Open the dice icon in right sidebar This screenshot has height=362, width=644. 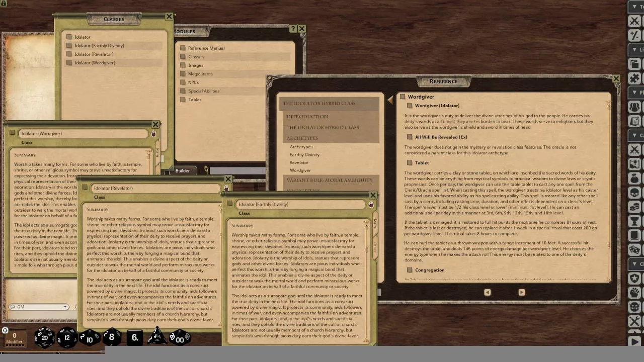(634, 249)
